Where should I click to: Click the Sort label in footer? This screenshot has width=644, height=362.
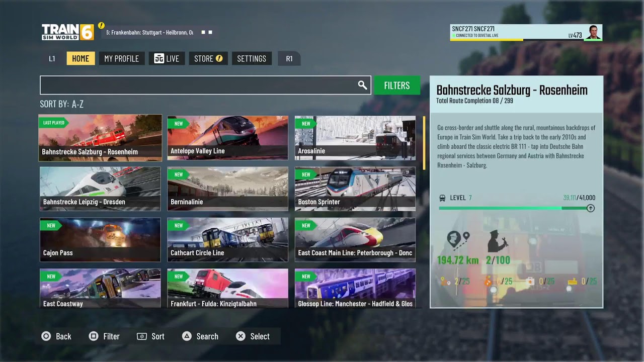158,336
